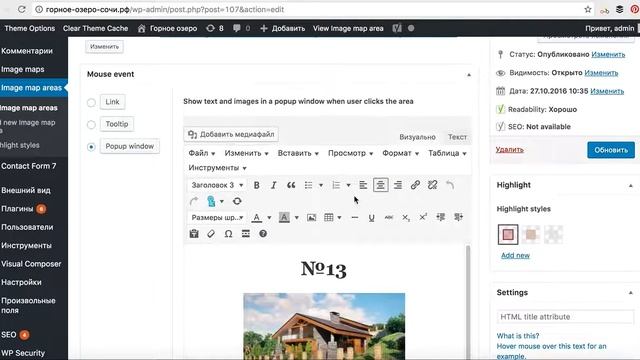Click Добавить медиафайл button
This screenshot has height=360, width=640.
231,134
